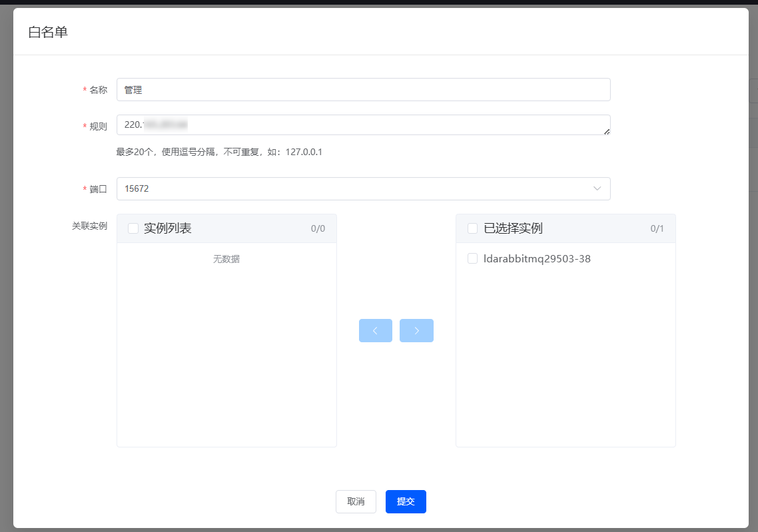Click the 名称 field label
The image size is (758, 532).
(98, 90)
